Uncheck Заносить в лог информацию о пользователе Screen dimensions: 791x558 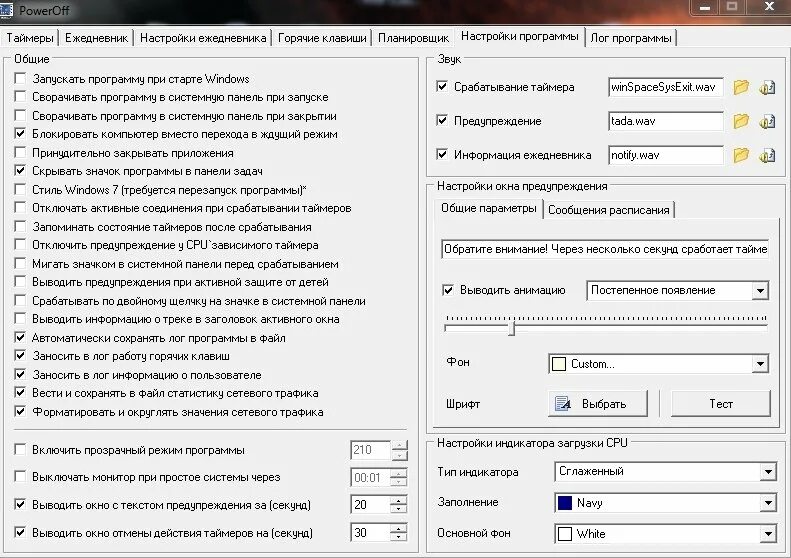point(20,375)
